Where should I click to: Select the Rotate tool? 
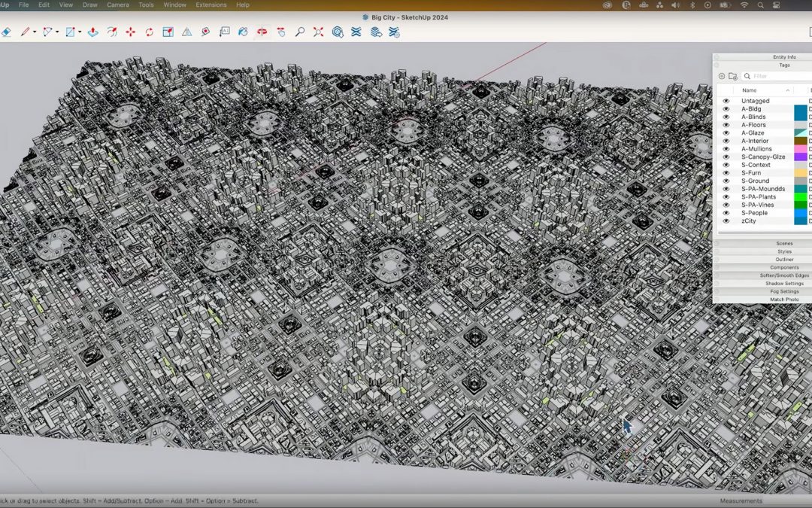coord(149,32)
